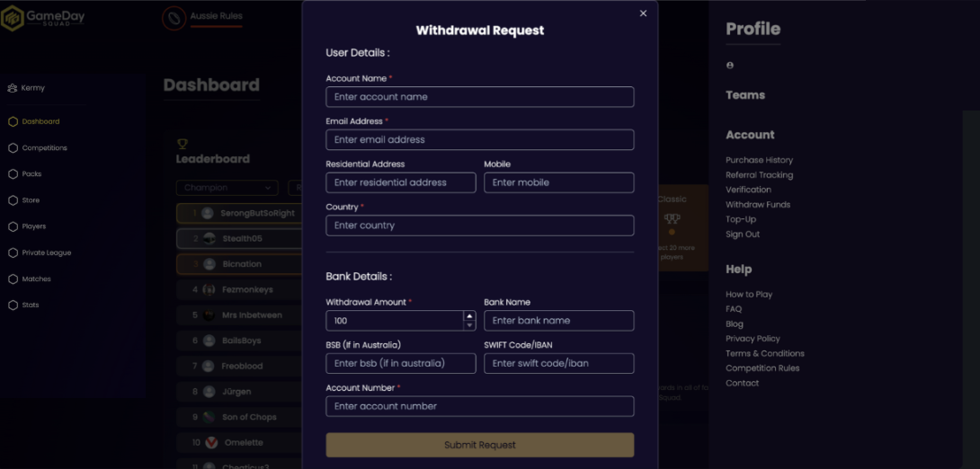Increase withdrawal amount with up arrow
980x469 pixels.
click(469, 315)
